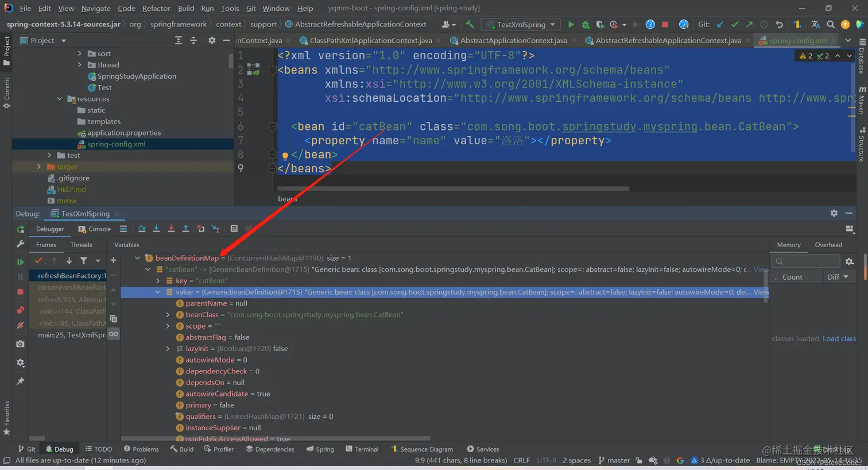Click the Step Out debug icon
The height and width of the screenshot is (470, 868).
[x=185, y=229]
